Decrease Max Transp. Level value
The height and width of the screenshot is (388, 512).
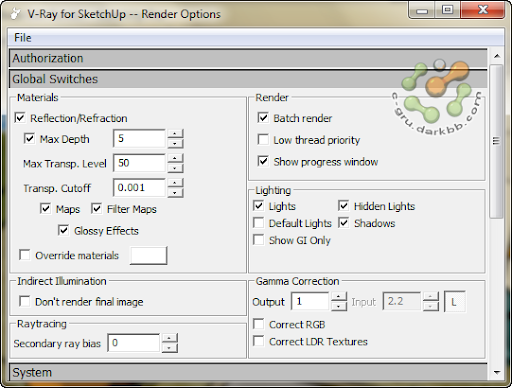[175, 168]
